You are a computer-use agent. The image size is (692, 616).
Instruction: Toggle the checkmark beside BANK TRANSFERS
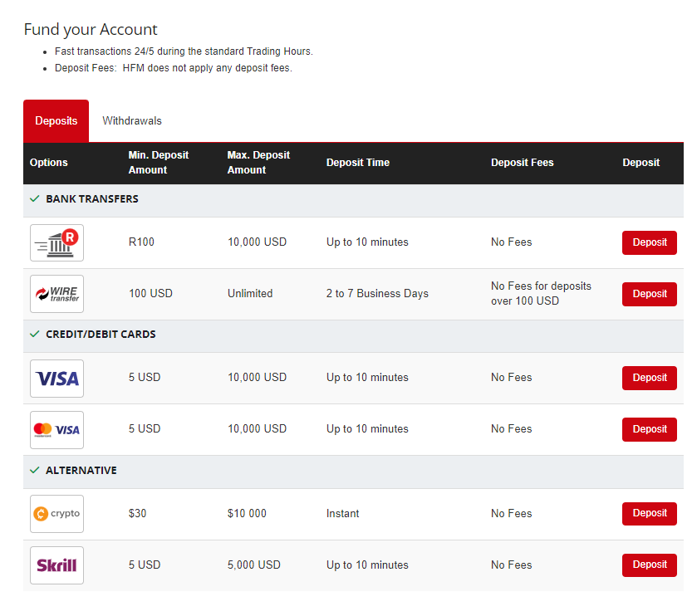pos(33,198)
